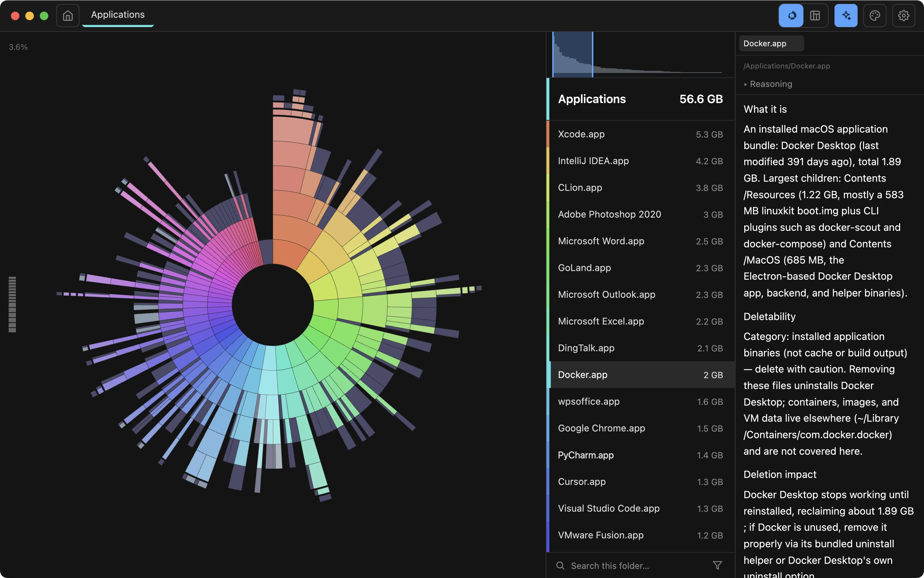This screenshot has height=578, width=924.
Task: Click the Applications 56.6 GB header
Action: coord(641,99)
